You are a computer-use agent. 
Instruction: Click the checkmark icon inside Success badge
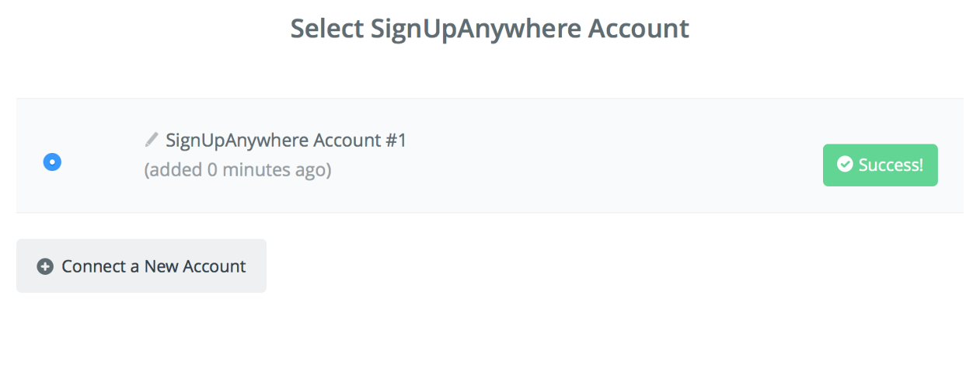[x=844, y=165]
